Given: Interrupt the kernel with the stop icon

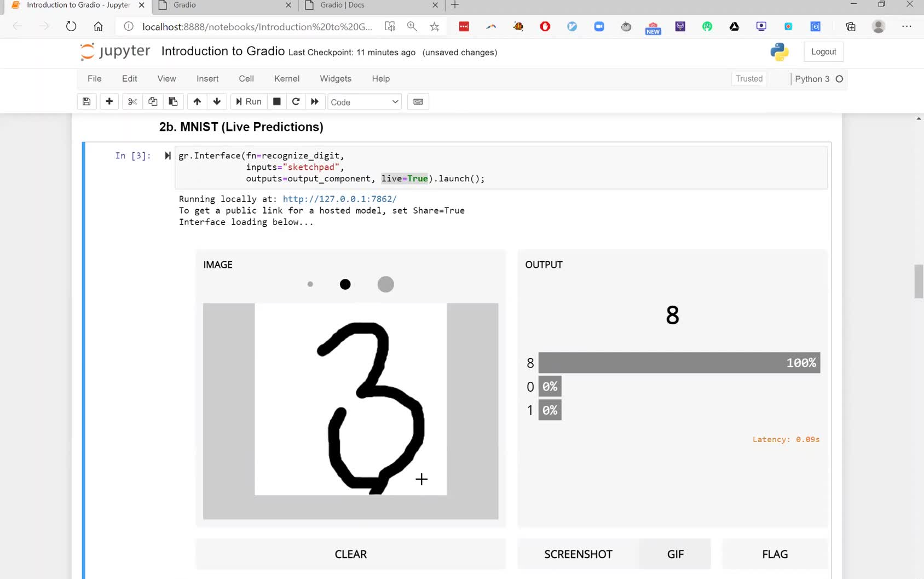Looking at the screenshot, I should (276, 101).
